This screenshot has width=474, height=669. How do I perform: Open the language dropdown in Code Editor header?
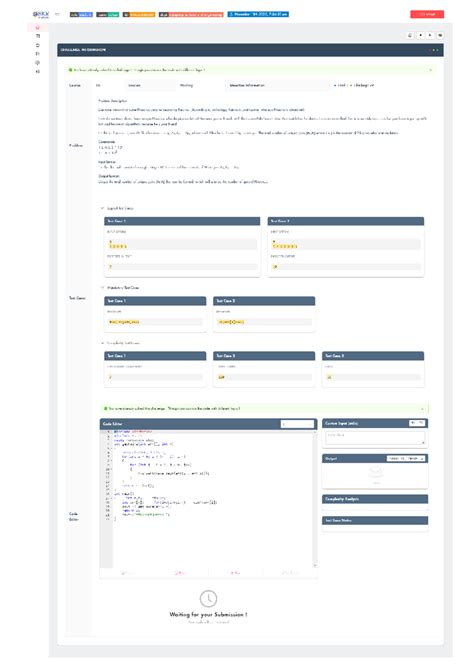297,424
